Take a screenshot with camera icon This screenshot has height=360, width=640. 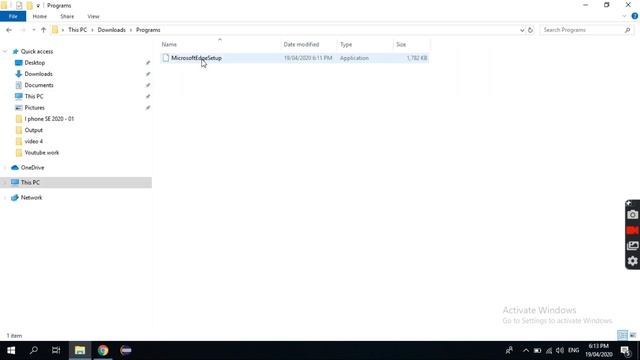[633, 215]
